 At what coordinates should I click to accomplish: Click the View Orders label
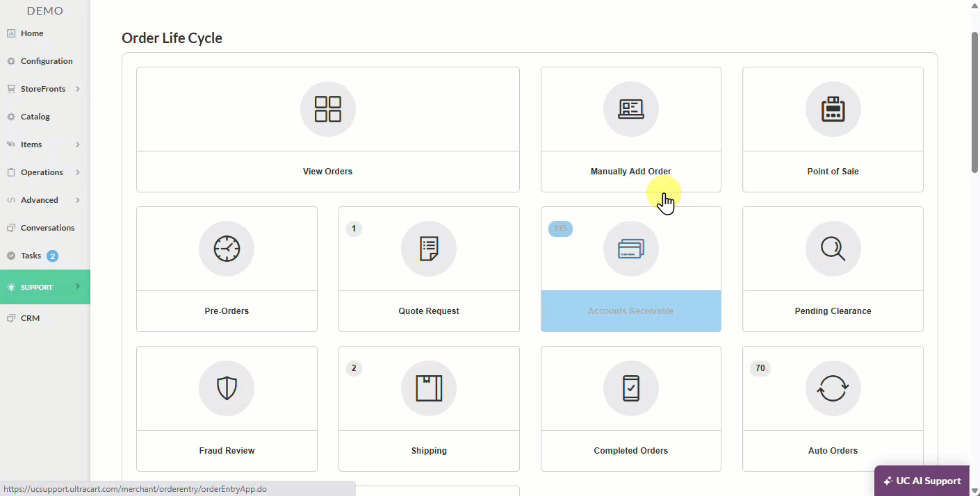pyautogui.click(x=328, y=172)
